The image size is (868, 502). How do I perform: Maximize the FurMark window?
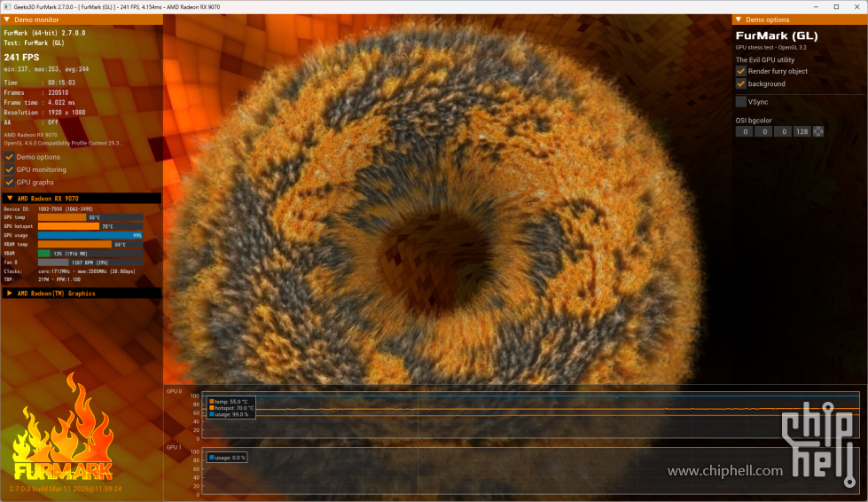(x=836, y=6)
